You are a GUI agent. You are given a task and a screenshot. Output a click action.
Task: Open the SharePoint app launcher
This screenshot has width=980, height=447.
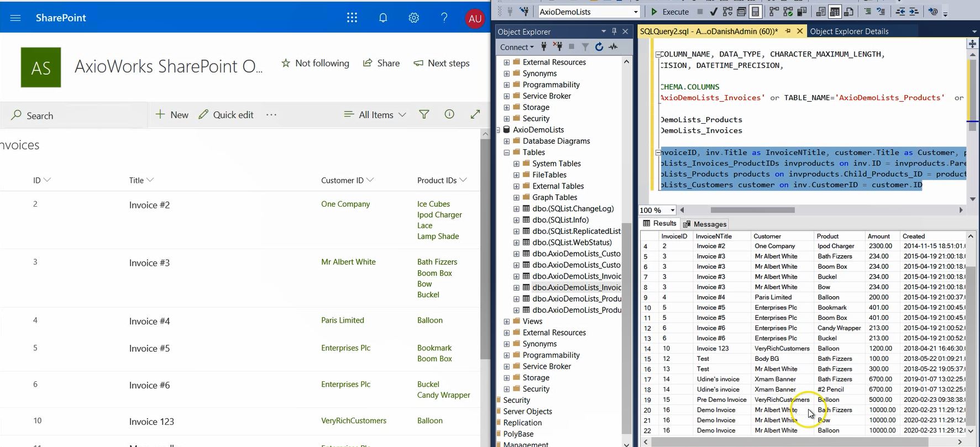pos(352,18)
